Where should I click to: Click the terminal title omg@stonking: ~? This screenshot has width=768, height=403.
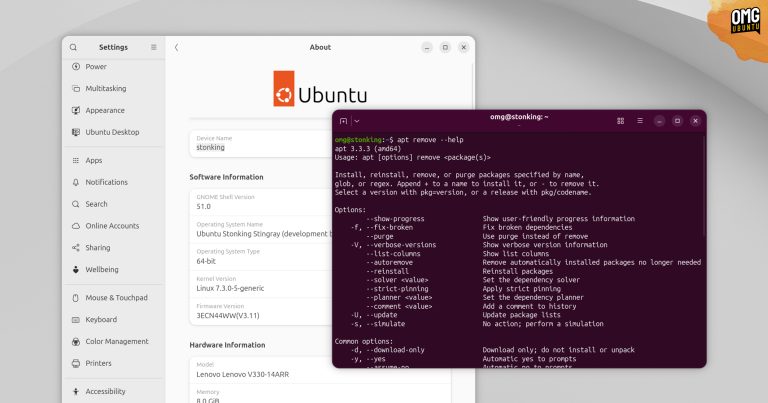519,117
